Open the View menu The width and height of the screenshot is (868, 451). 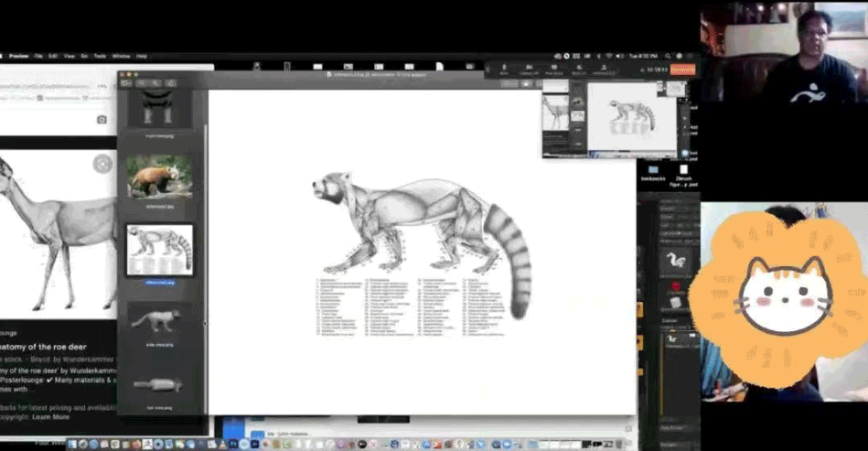[x=70, y=57]
